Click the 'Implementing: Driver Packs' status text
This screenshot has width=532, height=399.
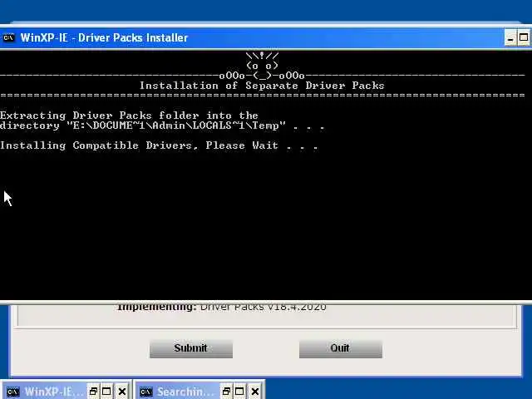222,307
